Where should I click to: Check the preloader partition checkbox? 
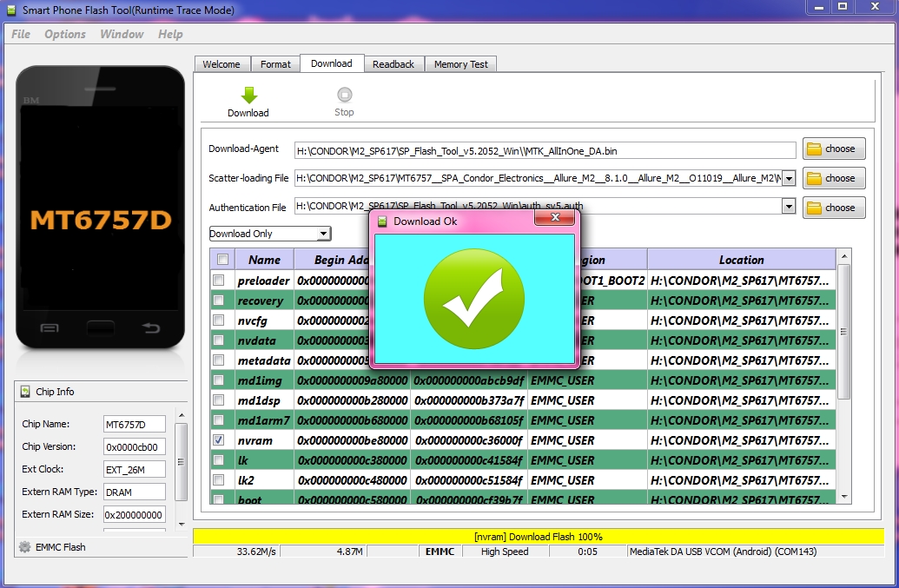pyautogui.click(x=219, y=281)
